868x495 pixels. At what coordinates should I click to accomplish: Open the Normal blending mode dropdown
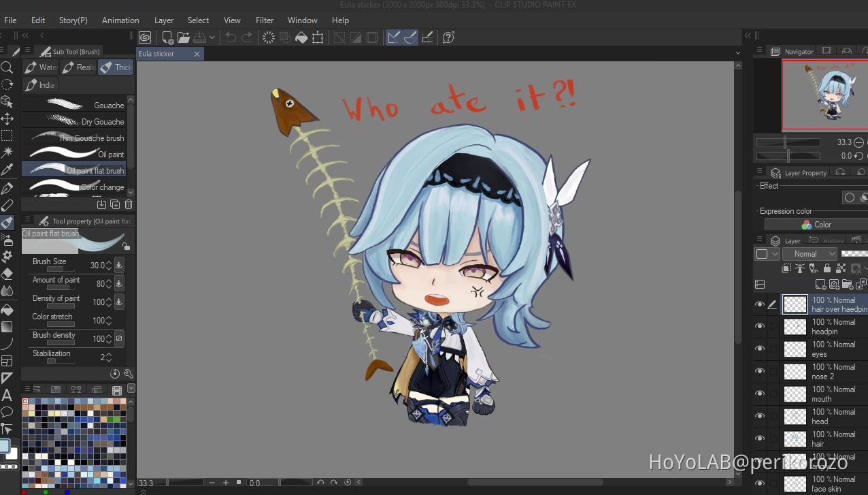click(809, 253)
